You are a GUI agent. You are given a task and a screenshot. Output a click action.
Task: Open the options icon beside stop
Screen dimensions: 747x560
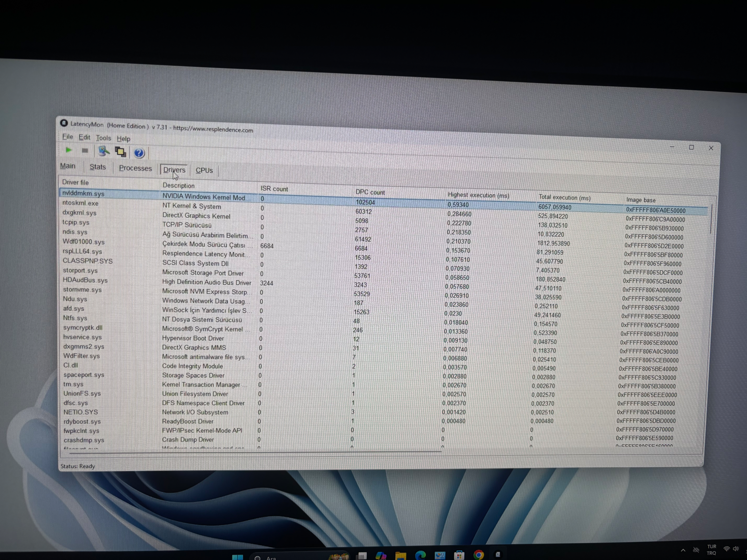104,151
